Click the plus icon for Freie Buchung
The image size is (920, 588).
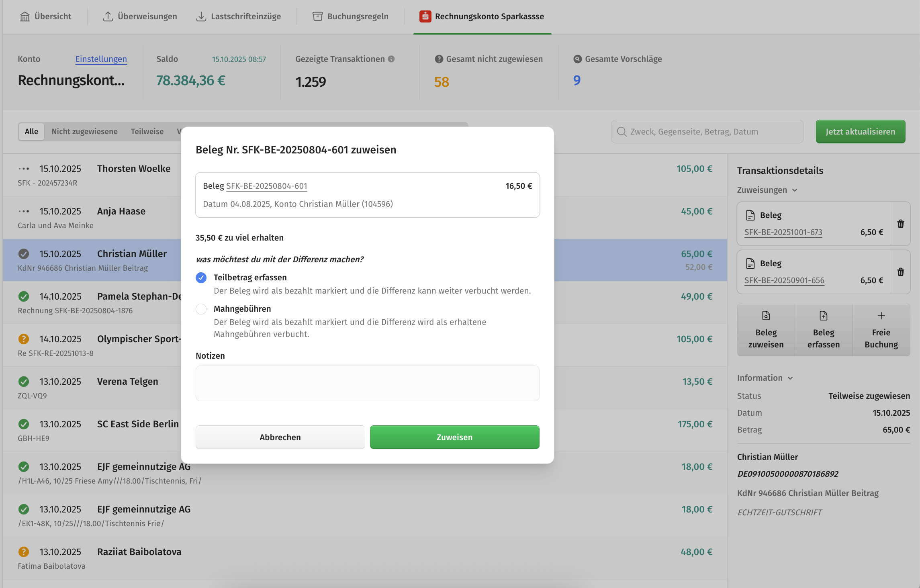[881, 316]
